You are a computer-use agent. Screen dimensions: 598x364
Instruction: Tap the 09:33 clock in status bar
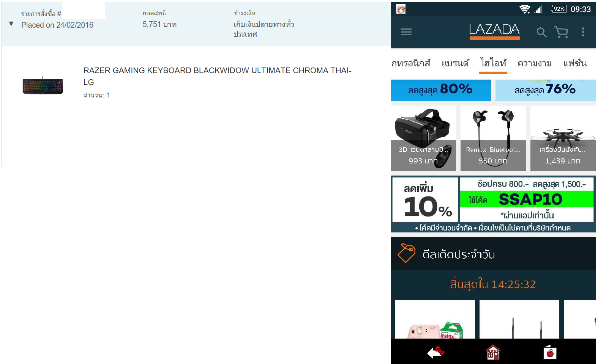pyautogui.click(x=581, y=9)
